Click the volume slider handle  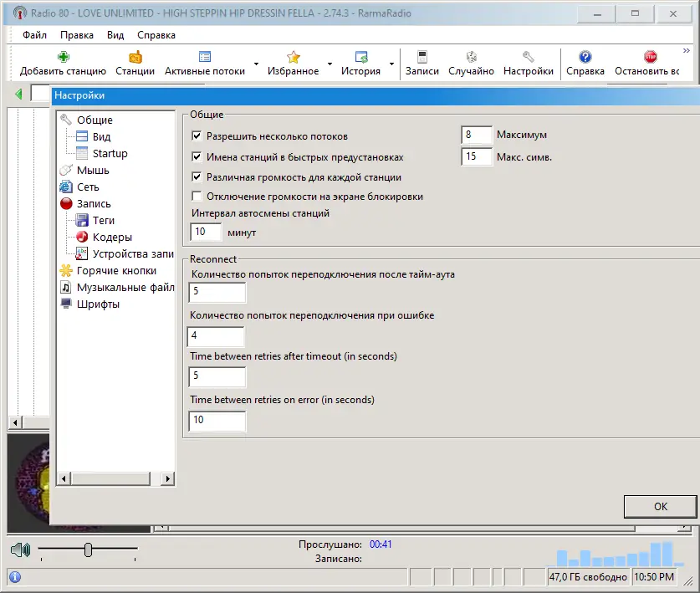tap(88, 550)
